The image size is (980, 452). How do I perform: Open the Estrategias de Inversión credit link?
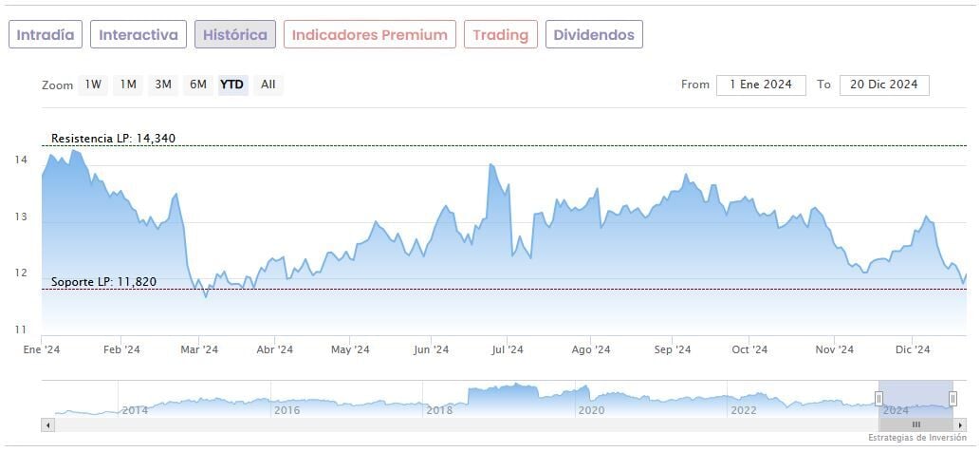(x=915, y=438)
